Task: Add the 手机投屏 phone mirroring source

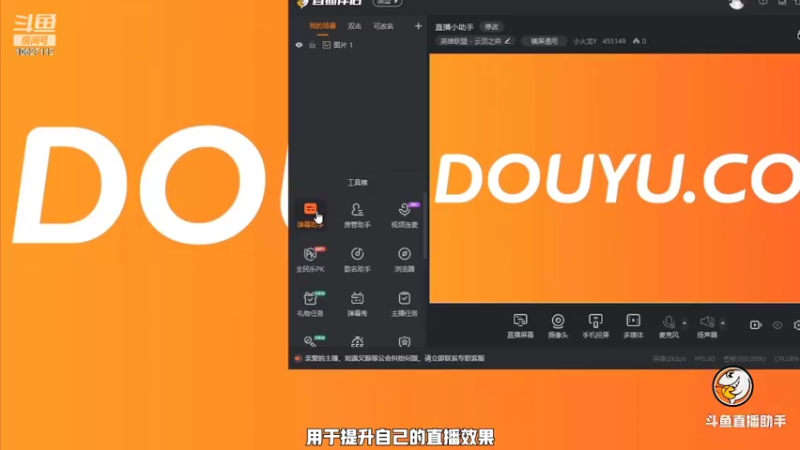Action: coord(595,326)
